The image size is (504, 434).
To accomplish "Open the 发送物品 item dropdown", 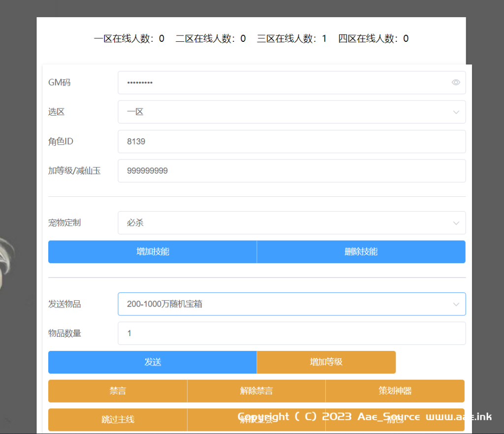I will tap(291, 304).
